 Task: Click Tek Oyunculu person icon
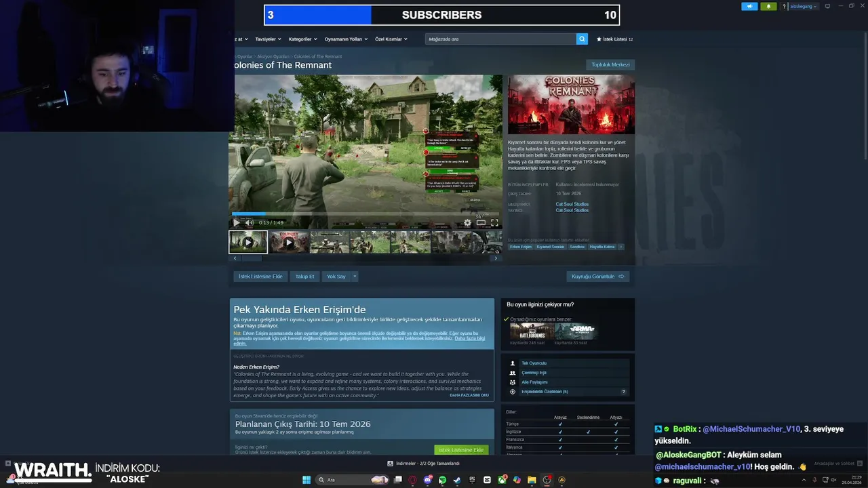point(513,363)
